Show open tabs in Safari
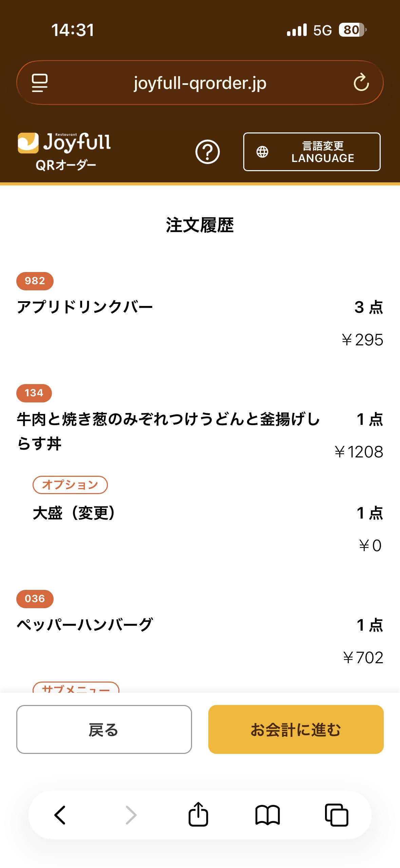 [337, 815]
